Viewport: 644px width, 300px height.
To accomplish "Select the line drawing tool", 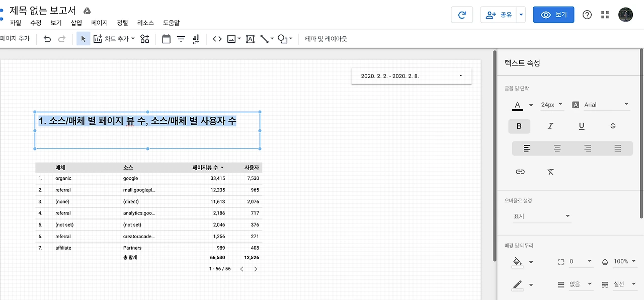I will 265,39.
